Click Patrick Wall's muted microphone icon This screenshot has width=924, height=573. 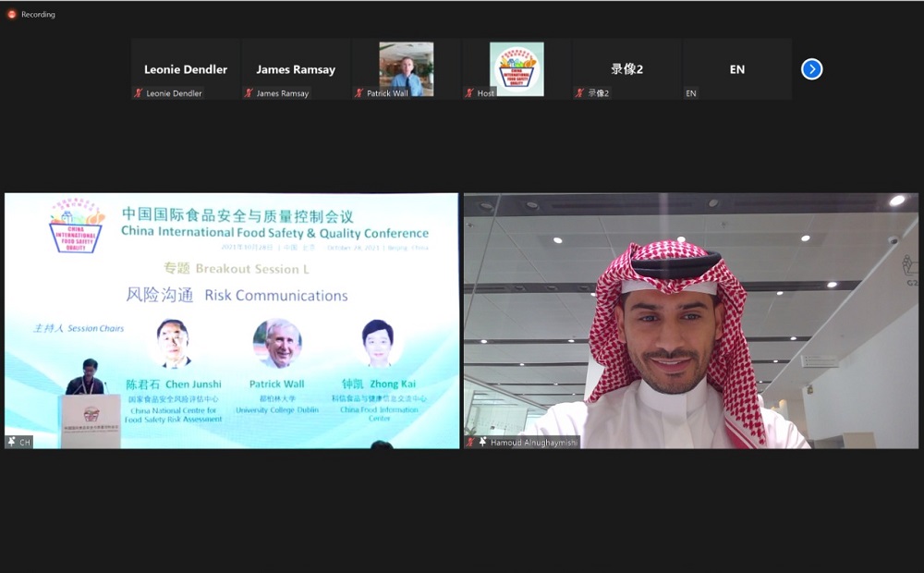pyautogui.click(x=359, y=93)
